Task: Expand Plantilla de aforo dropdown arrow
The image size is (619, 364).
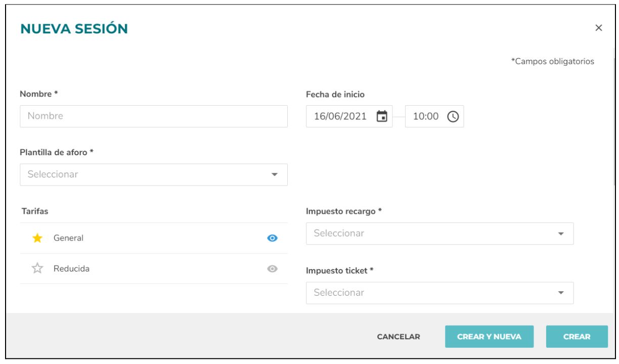Action: (x=275, y=174)
